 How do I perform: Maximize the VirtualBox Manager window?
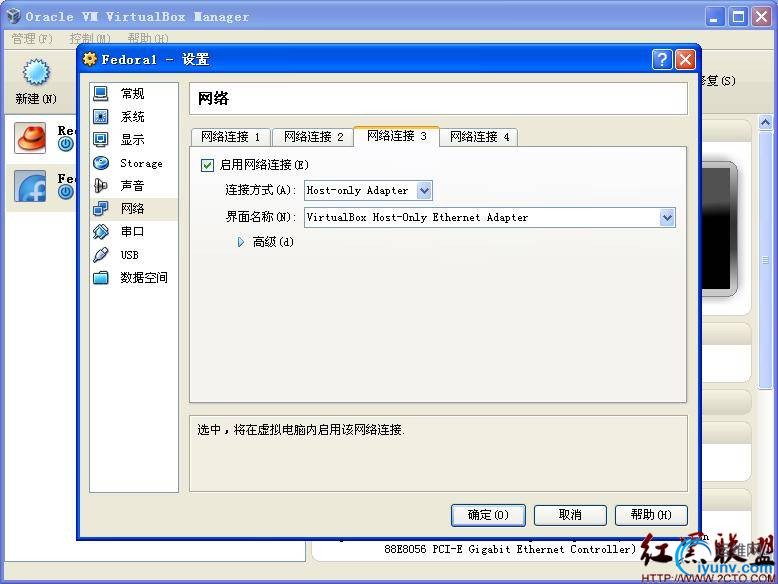coord(738,17)
